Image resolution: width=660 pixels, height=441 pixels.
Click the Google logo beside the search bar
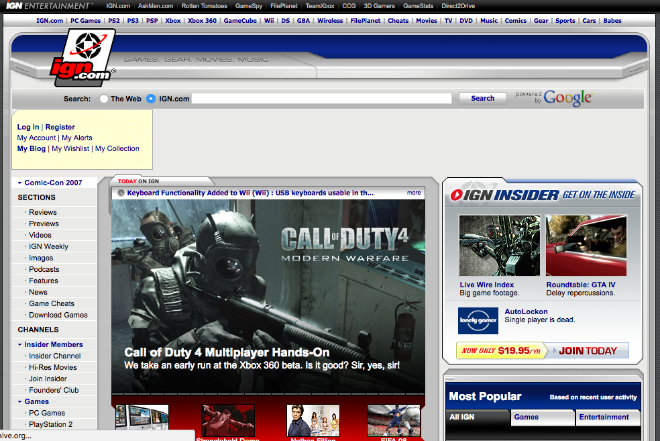pos(567,98)
